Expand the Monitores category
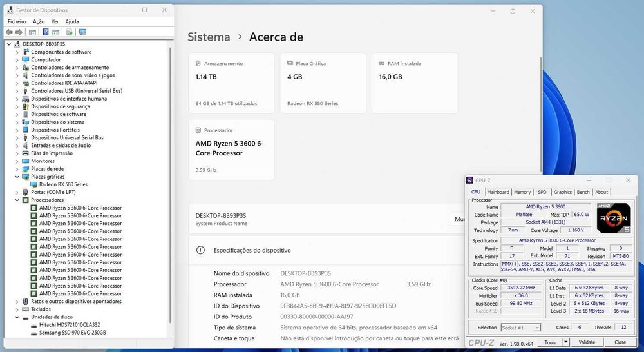This screenshot has width=644, height=352. (17, 162)
